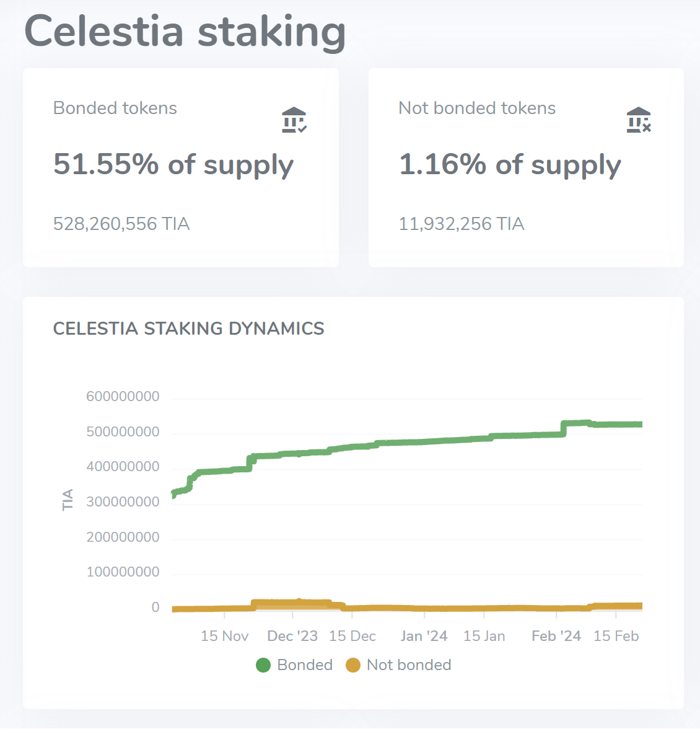Click the Bonded tokens card label

click(115, 108)
